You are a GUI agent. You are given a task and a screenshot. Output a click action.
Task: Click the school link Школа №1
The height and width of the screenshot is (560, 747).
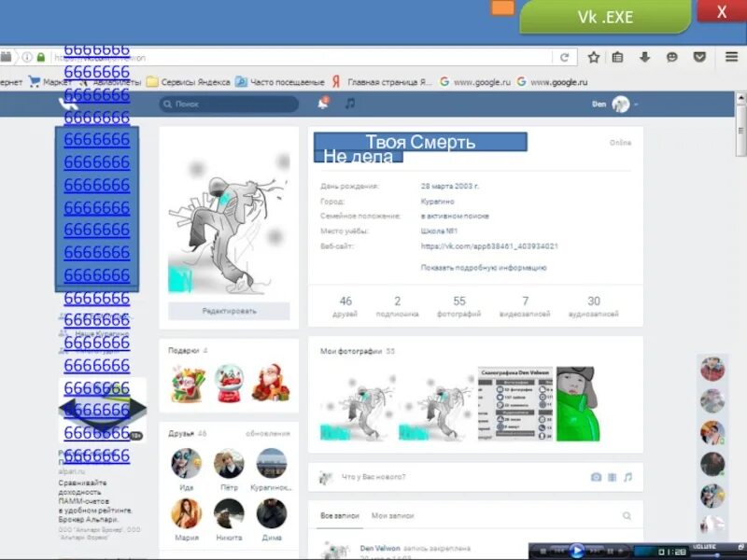coord(439,231)
